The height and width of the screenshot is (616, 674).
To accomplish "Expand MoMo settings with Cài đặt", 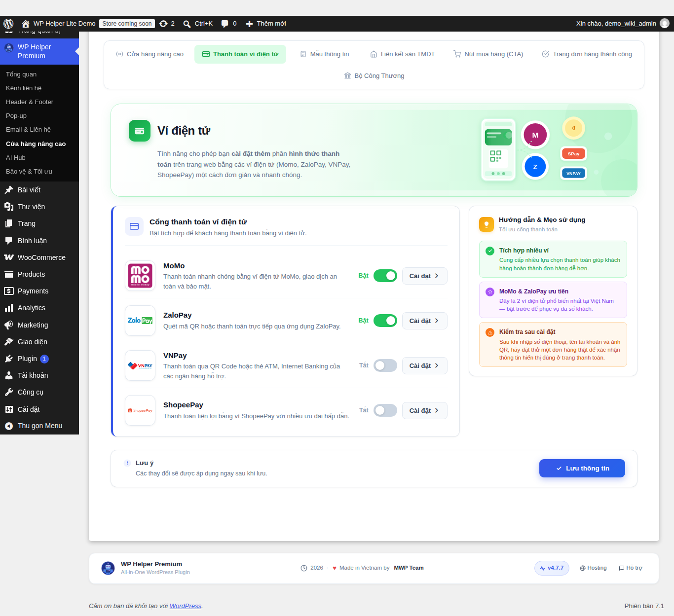I will click(425, 276).
